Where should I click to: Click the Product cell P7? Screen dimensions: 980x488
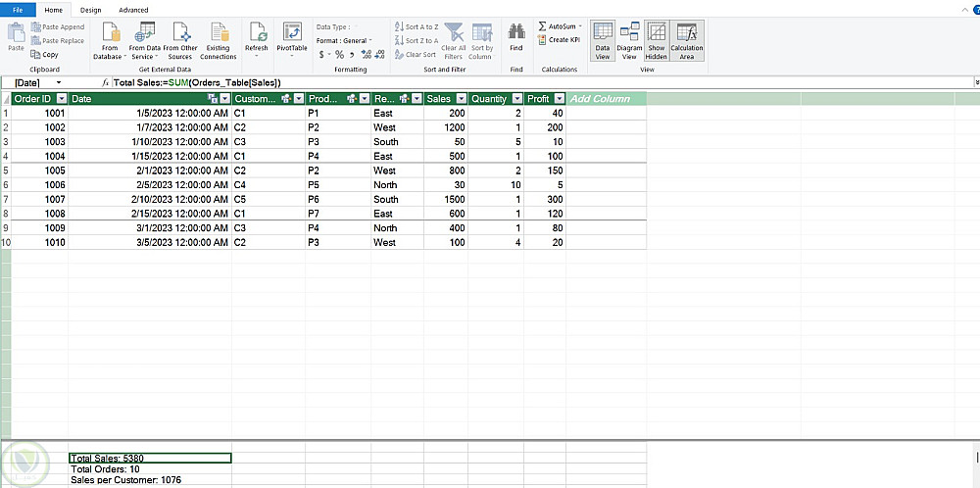point(338,214)
